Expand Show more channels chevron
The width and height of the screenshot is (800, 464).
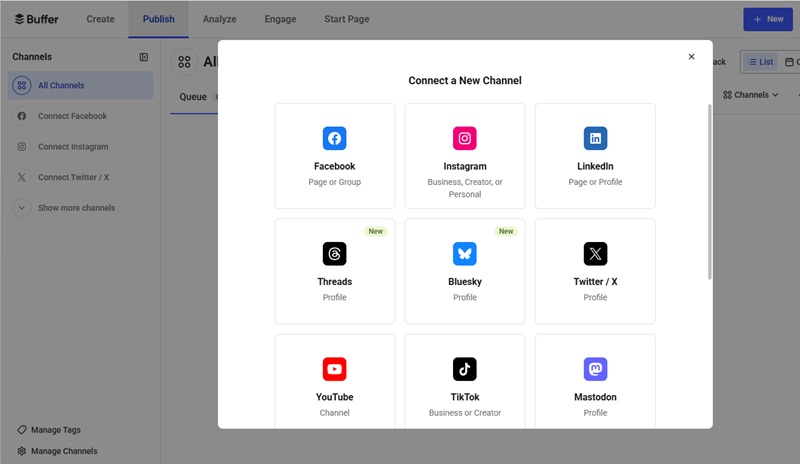point(21,208)
